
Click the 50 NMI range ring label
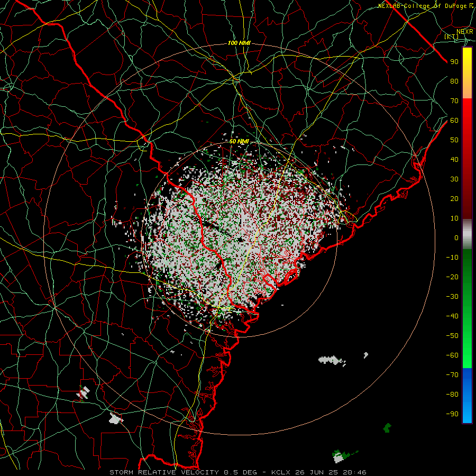point(239,141)
